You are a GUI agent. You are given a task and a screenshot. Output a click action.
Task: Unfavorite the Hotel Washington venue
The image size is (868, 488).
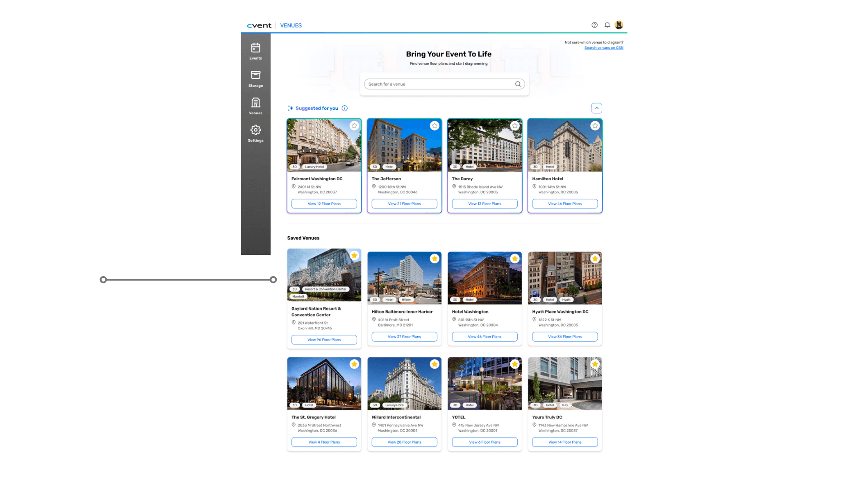[x=514, y=258]
